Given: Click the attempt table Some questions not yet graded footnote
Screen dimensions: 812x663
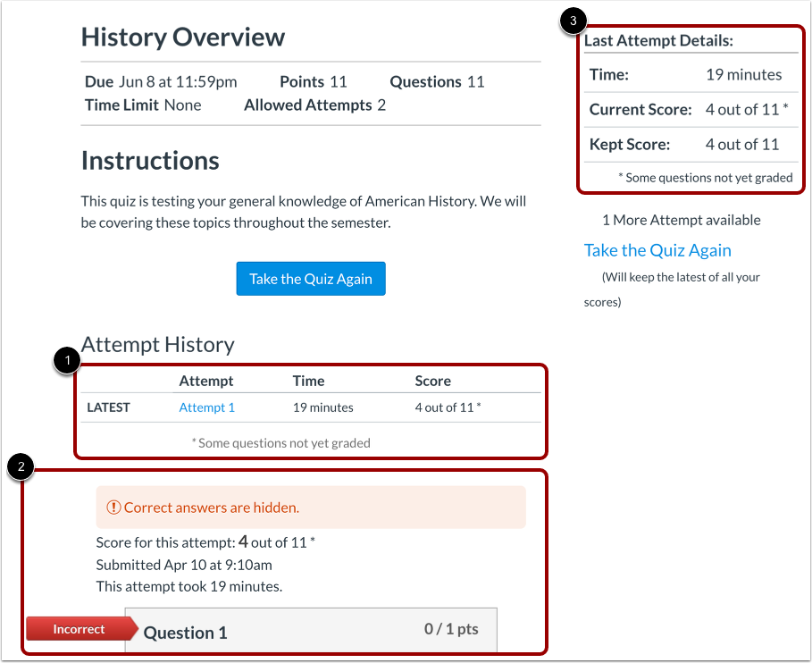Looking at the screenshot, I should (281, 443).
